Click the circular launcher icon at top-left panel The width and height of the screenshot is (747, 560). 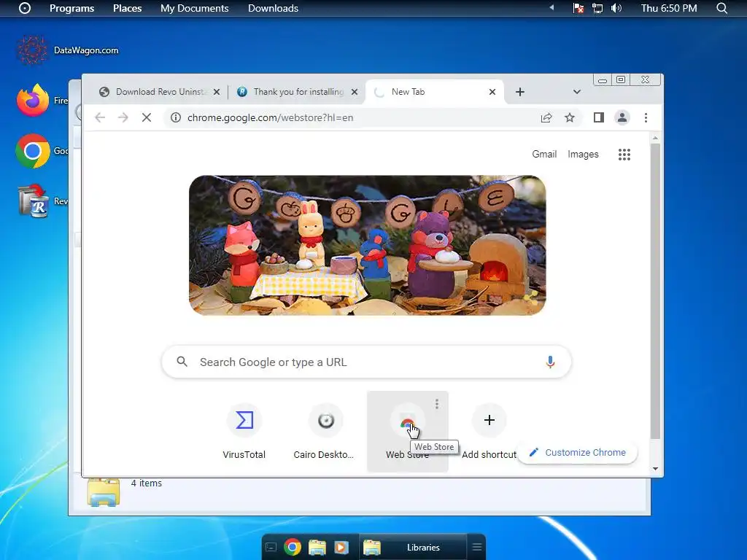[25, 8]
